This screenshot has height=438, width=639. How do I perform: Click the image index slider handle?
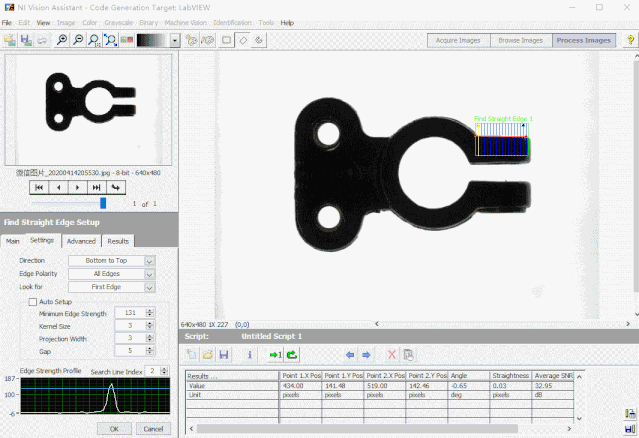point(103,203)
